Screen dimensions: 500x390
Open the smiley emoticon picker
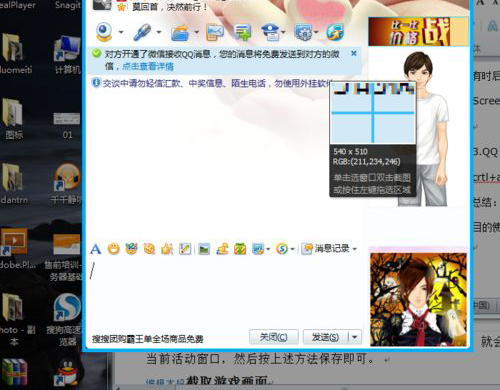(x=114, y=249)
